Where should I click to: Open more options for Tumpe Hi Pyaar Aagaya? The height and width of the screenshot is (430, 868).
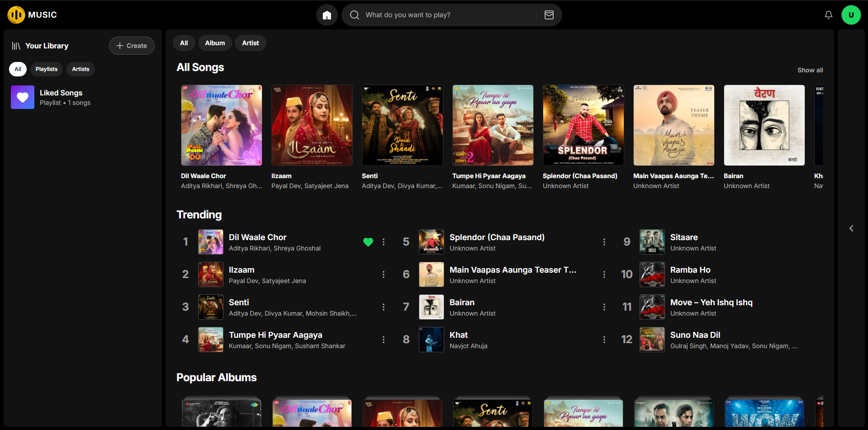[x=384, y=340]
